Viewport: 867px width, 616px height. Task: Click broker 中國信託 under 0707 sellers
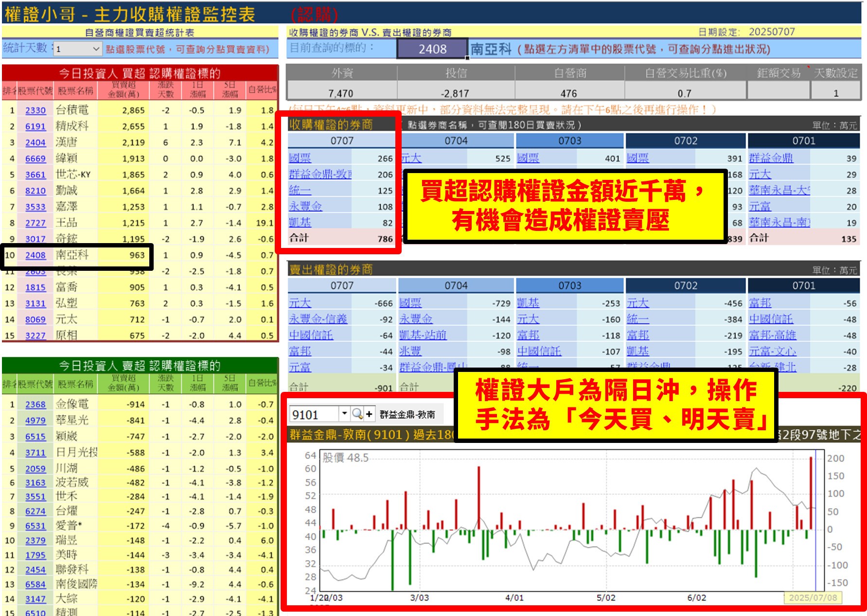click(311, 335)
